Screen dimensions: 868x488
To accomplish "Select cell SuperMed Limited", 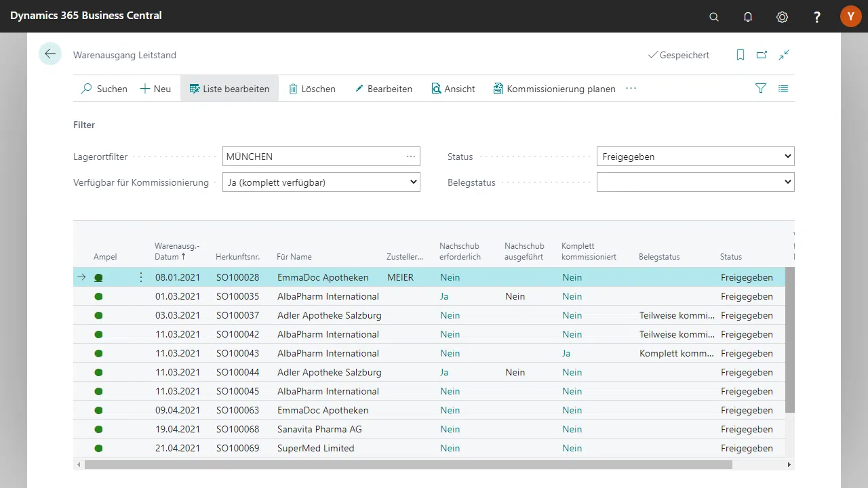I will (315, 448).
